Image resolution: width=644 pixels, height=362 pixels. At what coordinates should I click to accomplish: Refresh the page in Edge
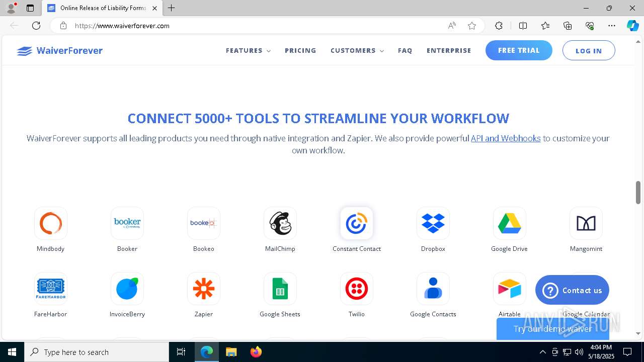[36, 26]
